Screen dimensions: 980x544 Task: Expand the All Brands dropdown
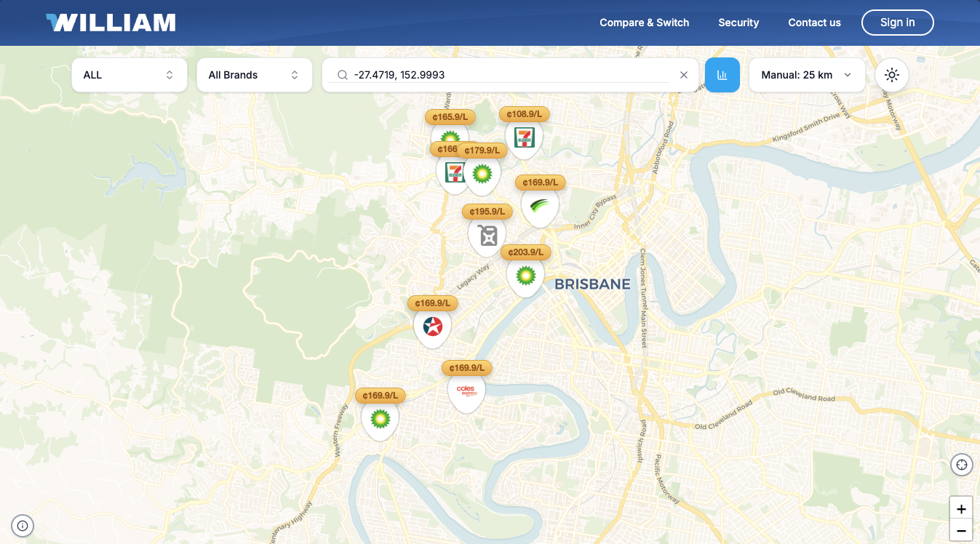pos(254,75)
